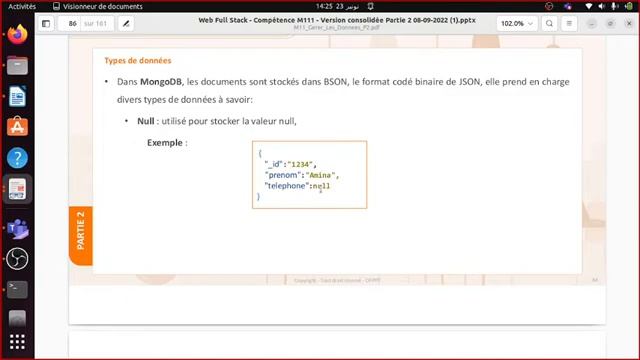Viewport: 640px width, 360px height.
Task: Open the clock and calendar at 14:25
Action: tap(337, 6)
